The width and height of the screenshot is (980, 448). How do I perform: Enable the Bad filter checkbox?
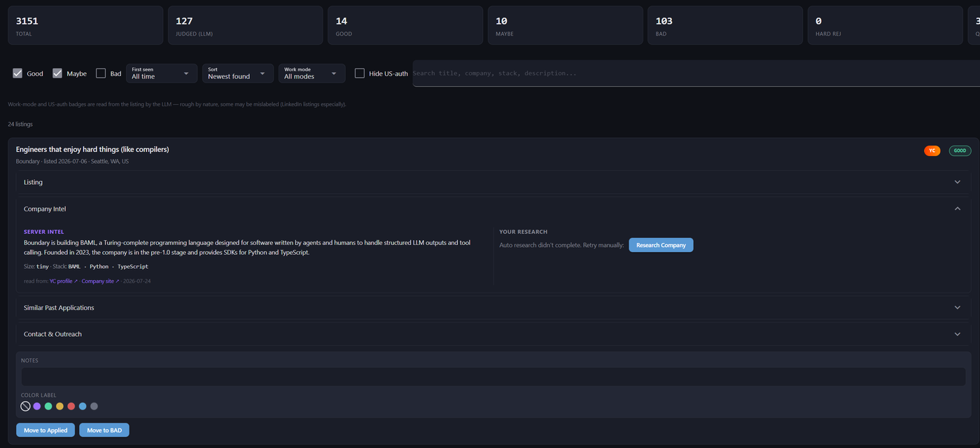pos(101,73)
